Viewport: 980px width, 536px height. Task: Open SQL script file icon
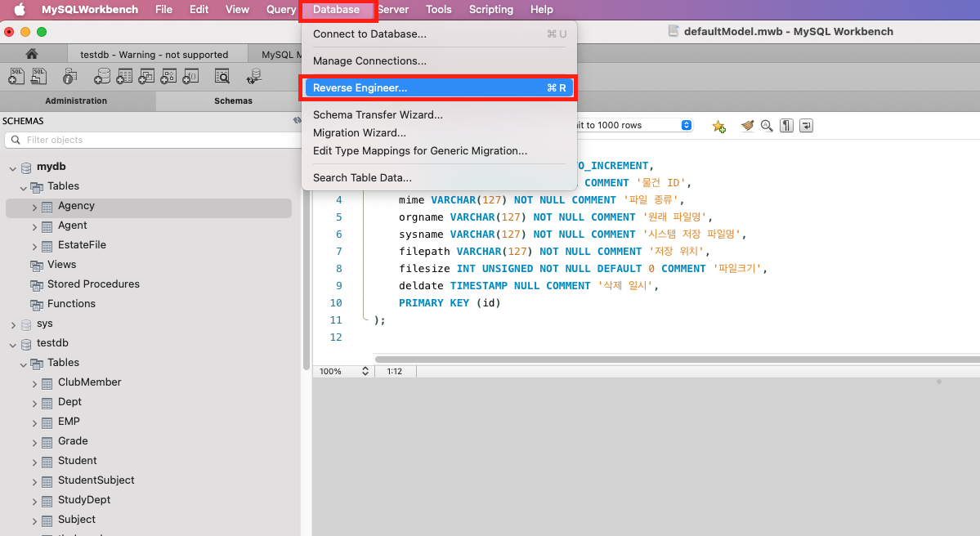38,76
